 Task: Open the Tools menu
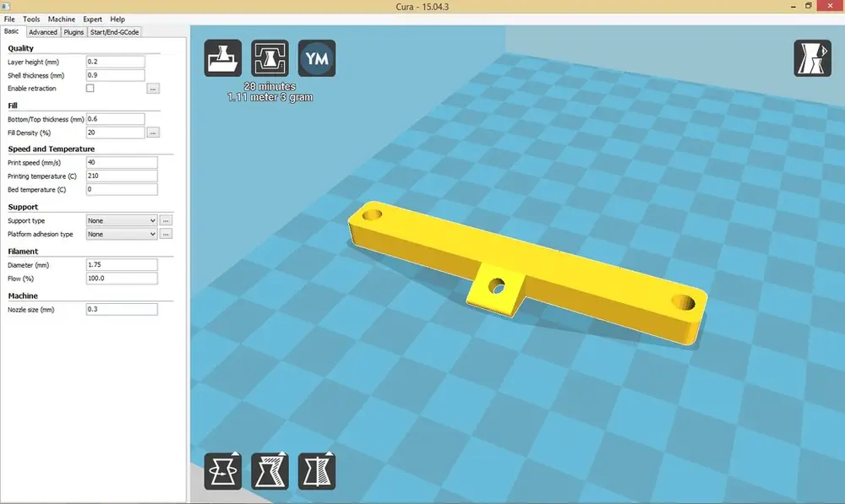click(x=31, y=19)
